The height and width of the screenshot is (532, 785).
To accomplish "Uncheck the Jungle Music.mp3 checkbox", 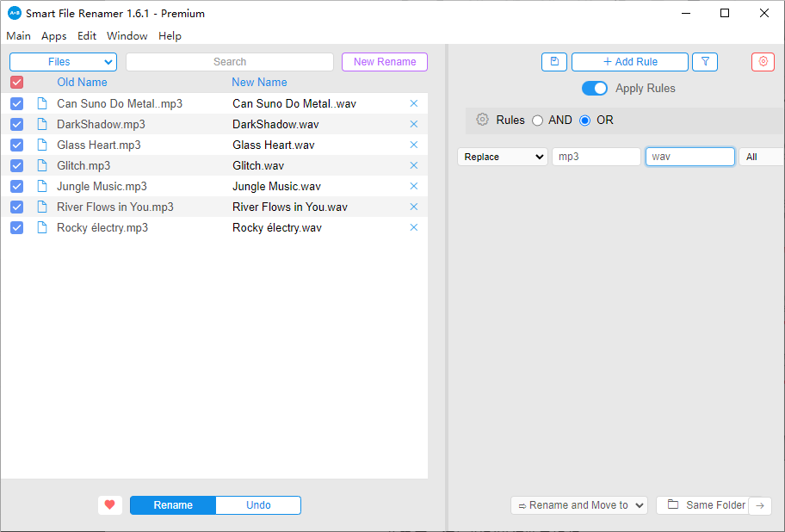I will click(x=17, y=186).
